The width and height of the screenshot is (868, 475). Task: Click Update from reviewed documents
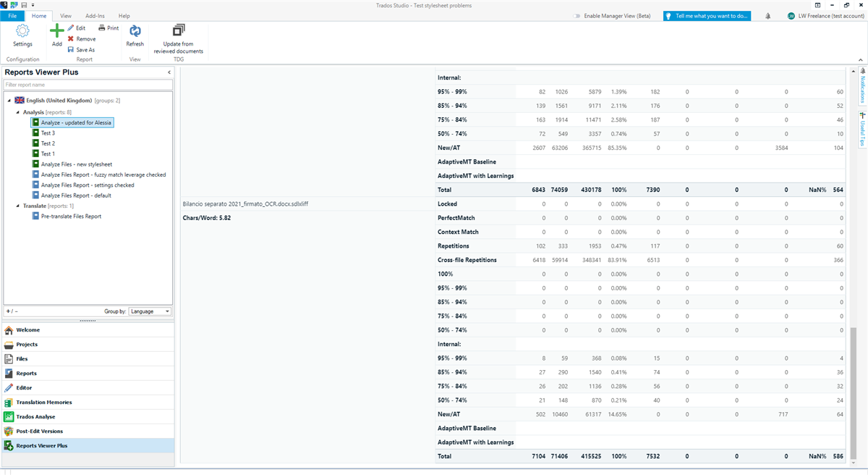pos(178,36)
